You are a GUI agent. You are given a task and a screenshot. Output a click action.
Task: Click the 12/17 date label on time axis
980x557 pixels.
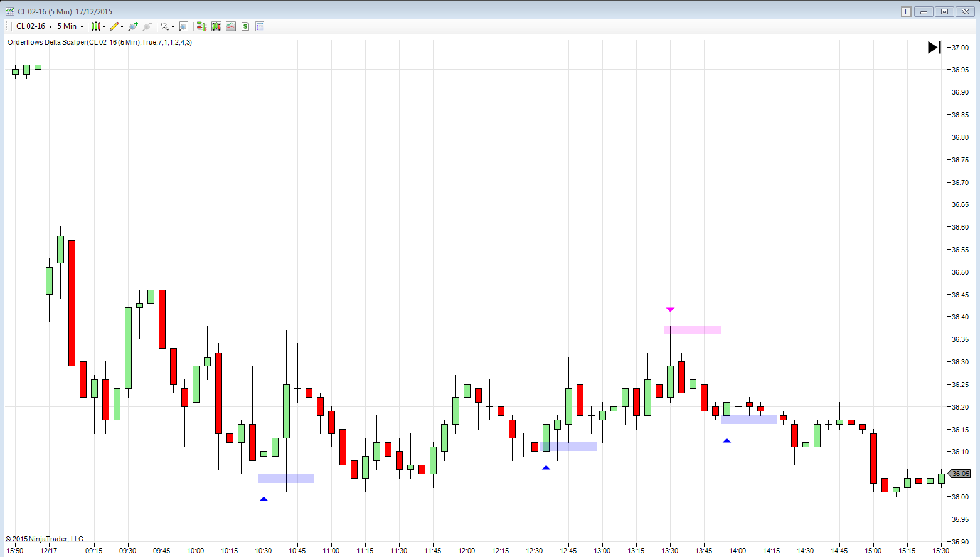tap(49, 551)
